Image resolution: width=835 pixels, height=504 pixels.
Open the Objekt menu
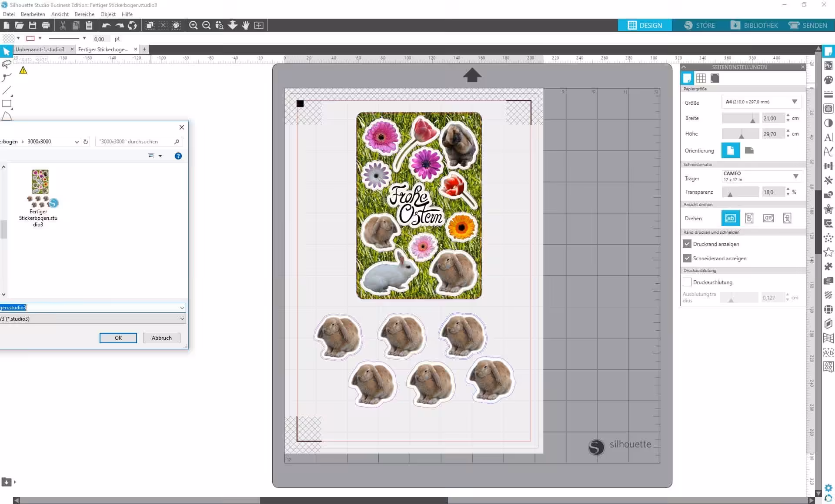(x=108, y=14)
